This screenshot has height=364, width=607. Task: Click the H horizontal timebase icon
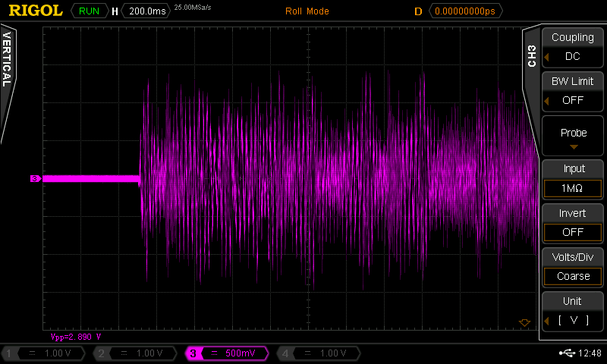[x=115, y=11]
